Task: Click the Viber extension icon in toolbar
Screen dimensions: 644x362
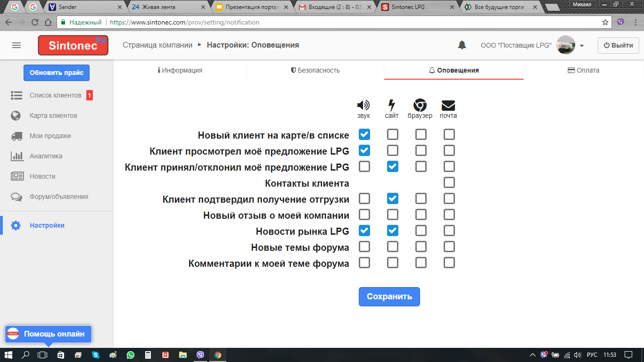Action: 620,22
